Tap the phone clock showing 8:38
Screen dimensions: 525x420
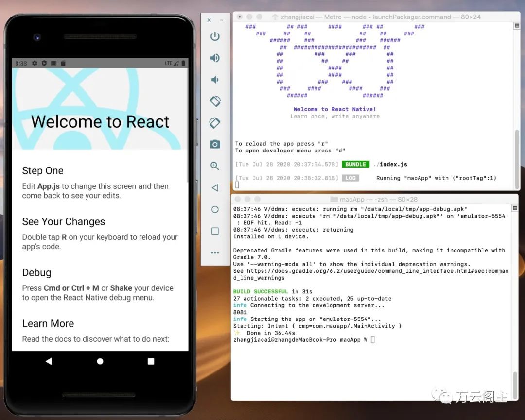pos(21,63)
